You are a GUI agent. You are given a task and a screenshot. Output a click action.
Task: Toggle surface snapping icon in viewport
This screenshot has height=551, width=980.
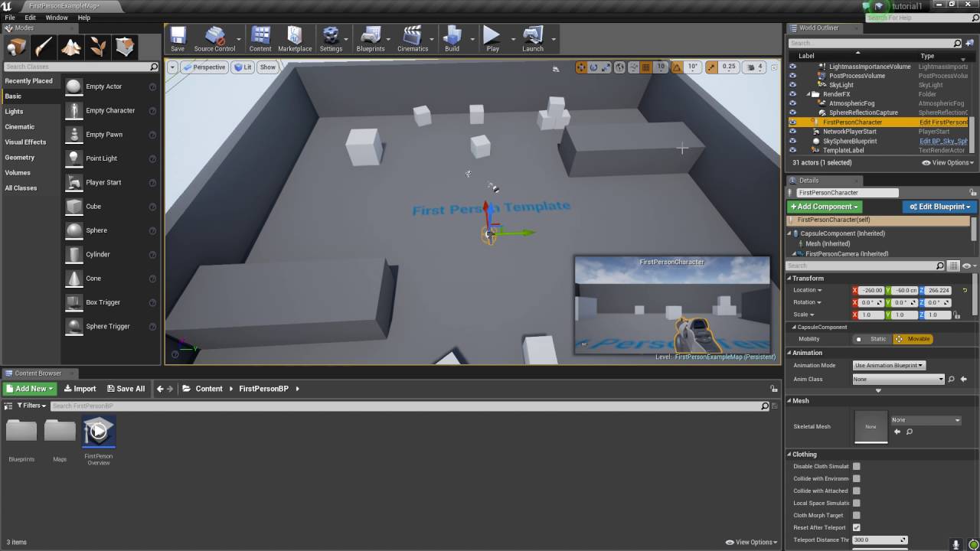click(x=633, y=67)
